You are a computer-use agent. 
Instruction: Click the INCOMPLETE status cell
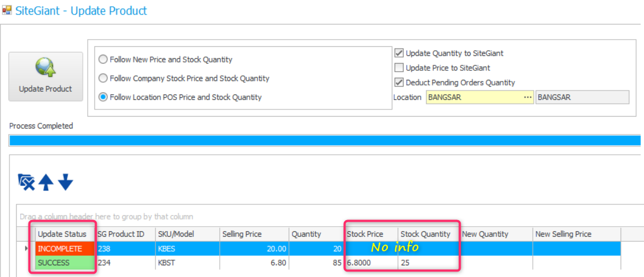65,249
